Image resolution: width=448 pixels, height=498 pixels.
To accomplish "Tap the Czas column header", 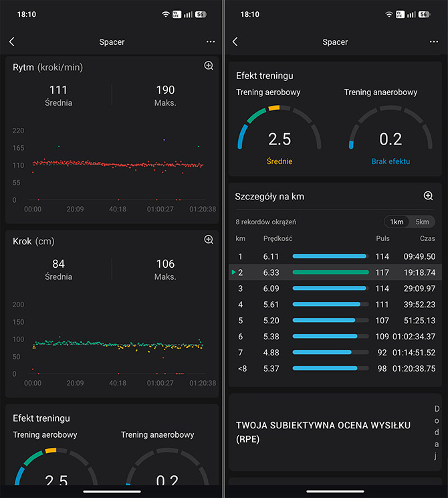I will tap(427, 238).
